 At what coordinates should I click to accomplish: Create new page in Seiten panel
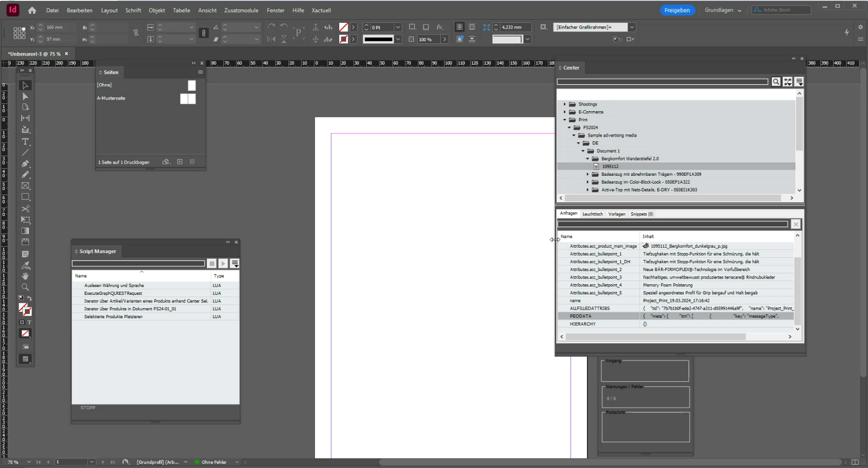[x=179, y=162]
